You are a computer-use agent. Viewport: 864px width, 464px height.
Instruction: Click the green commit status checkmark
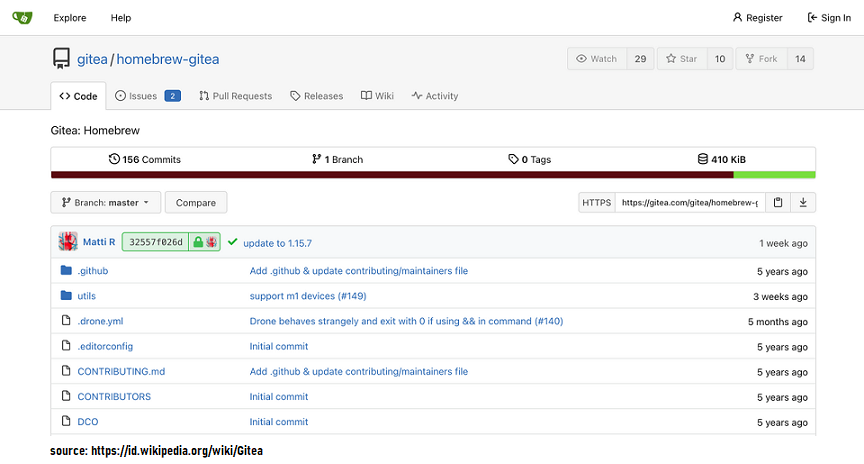click(x=232, y=242)
